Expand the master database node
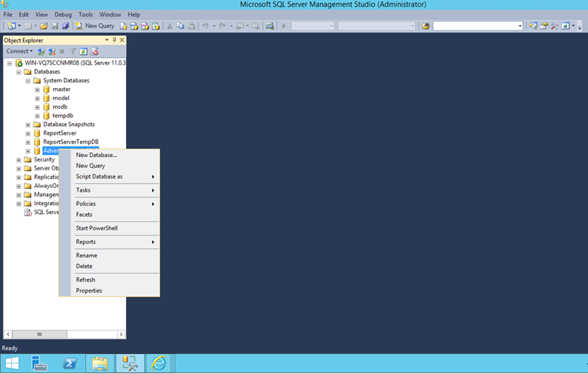The image size is (588, 374). click(37, 90)
